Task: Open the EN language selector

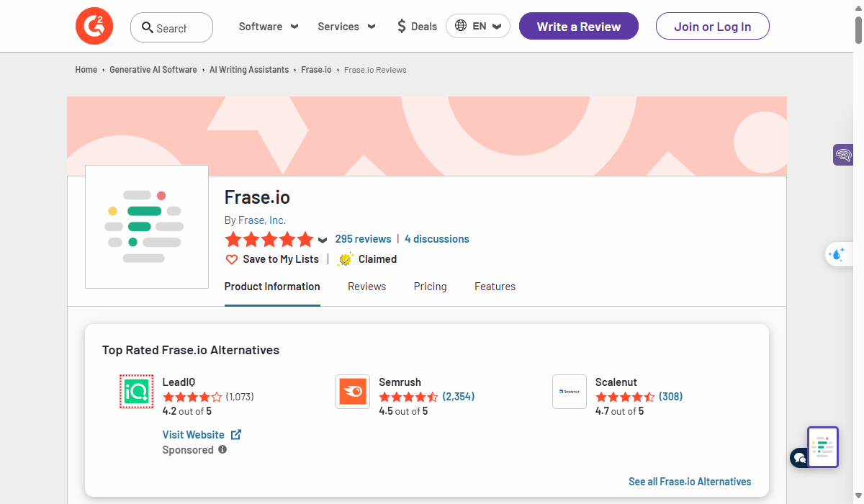Action: tap(478, 27)
